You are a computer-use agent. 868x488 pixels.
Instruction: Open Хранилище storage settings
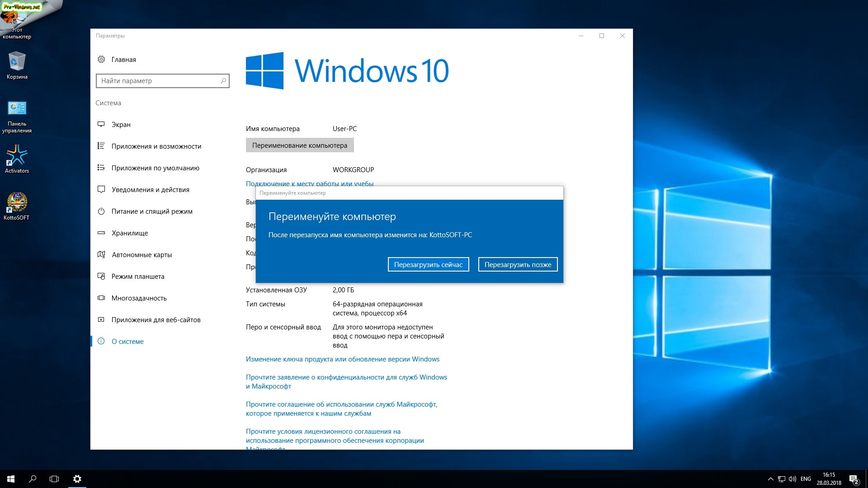tap(129, 233)
